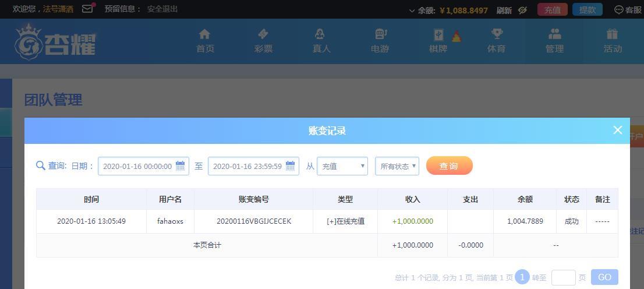
Task: Toggle balance visibility eye icon
Action: (522, 10)
